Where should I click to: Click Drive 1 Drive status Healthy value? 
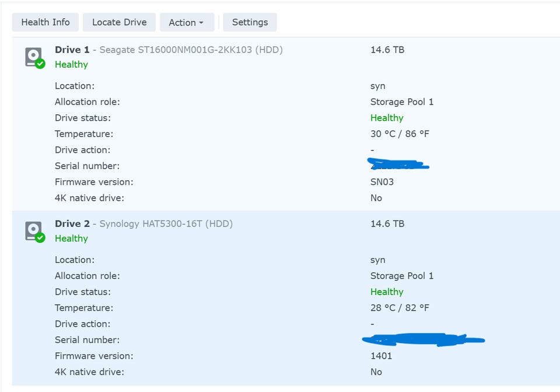click(387, 118)
